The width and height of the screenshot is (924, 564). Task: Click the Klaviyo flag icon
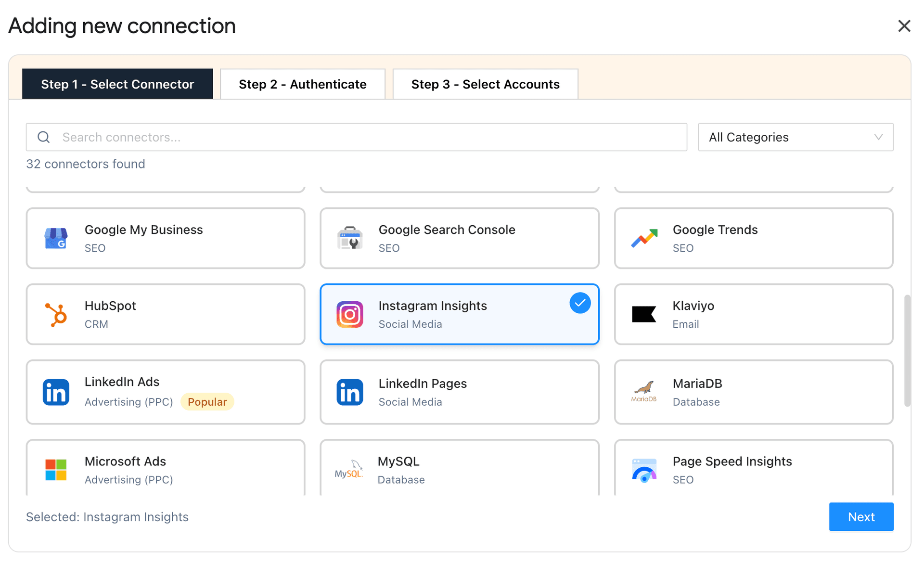(644, 314)
